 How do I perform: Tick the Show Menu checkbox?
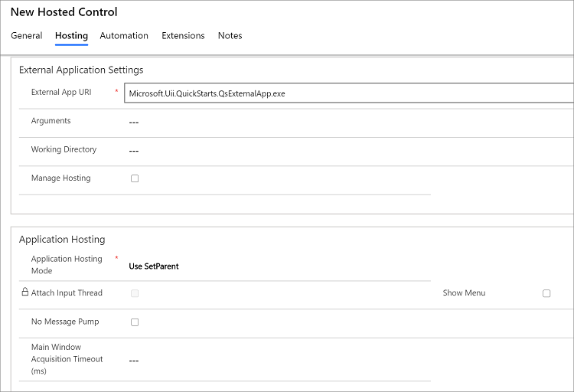pos(546,293)
